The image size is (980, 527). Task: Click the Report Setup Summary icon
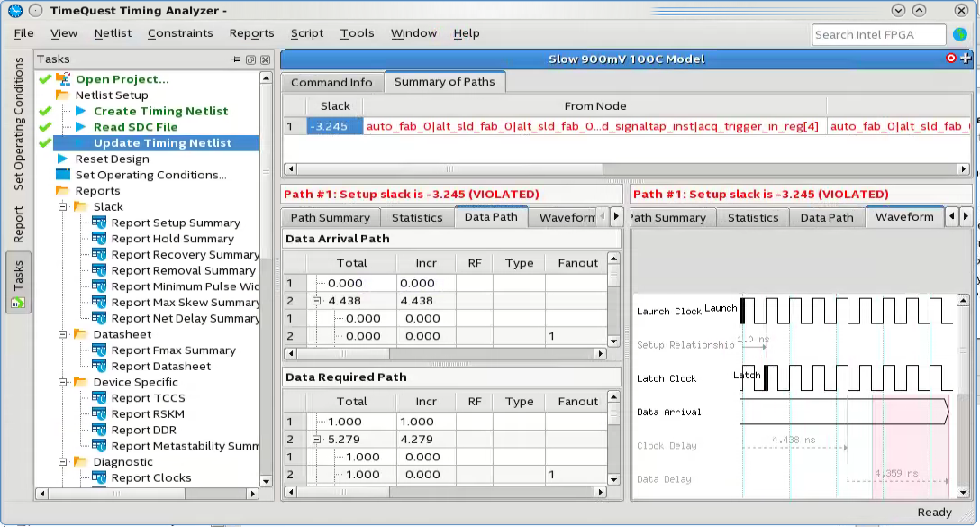point(99,223)
